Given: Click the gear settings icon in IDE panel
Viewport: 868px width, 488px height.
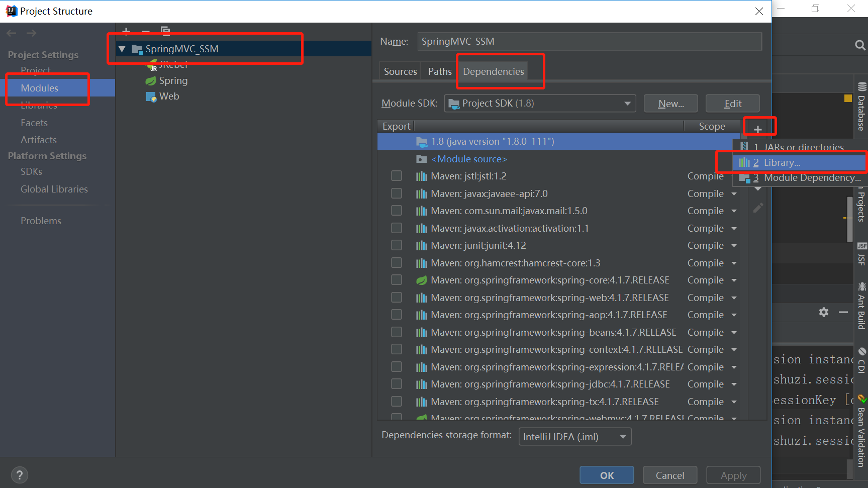Looking at the screenshot, I should [x=823, y=312].
